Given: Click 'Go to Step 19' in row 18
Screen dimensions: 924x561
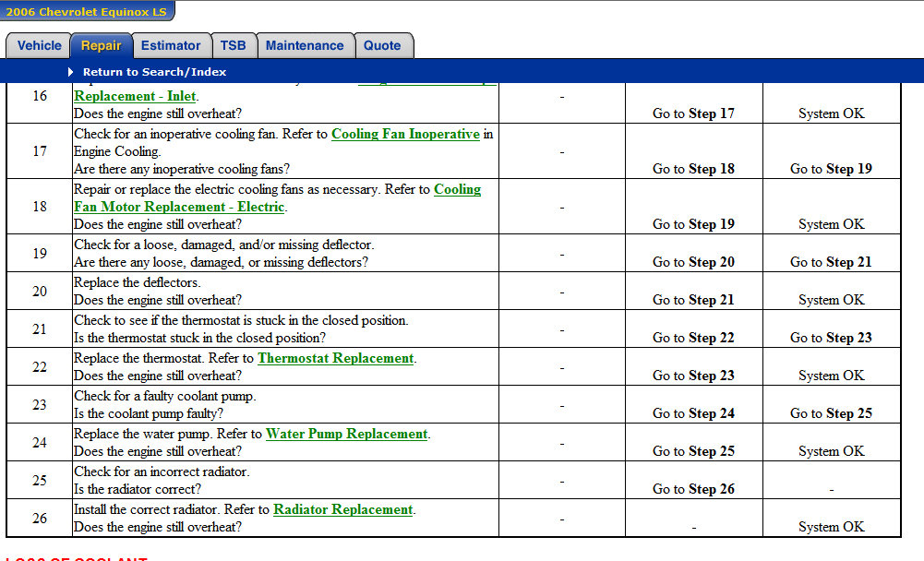Looking at the screenshot, I should click(693, 224).
